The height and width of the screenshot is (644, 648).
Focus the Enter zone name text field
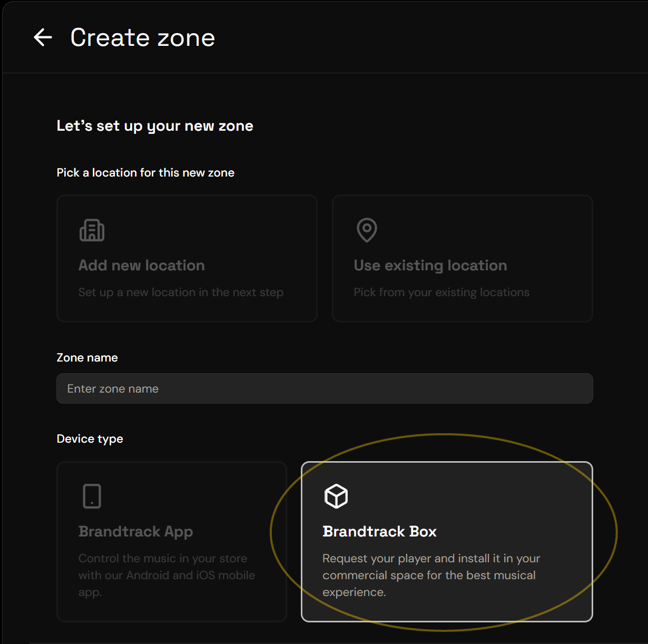(x=325, y=388)
